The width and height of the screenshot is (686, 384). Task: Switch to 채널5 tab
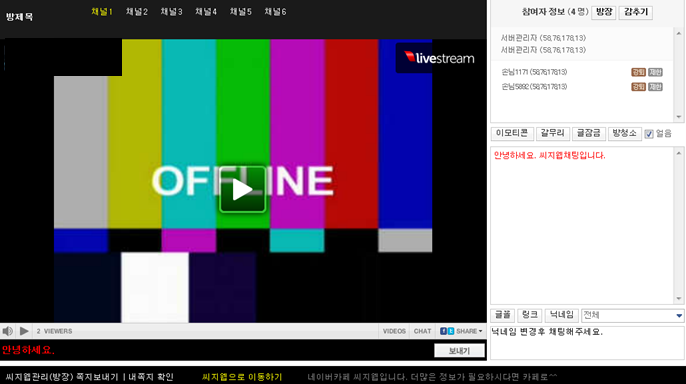tap(241, 12)
